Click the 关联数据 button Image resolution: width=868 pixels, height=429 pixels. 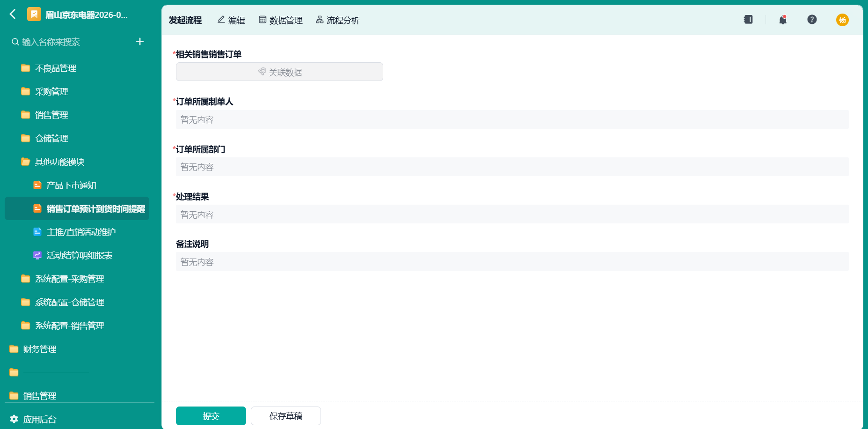279,72
